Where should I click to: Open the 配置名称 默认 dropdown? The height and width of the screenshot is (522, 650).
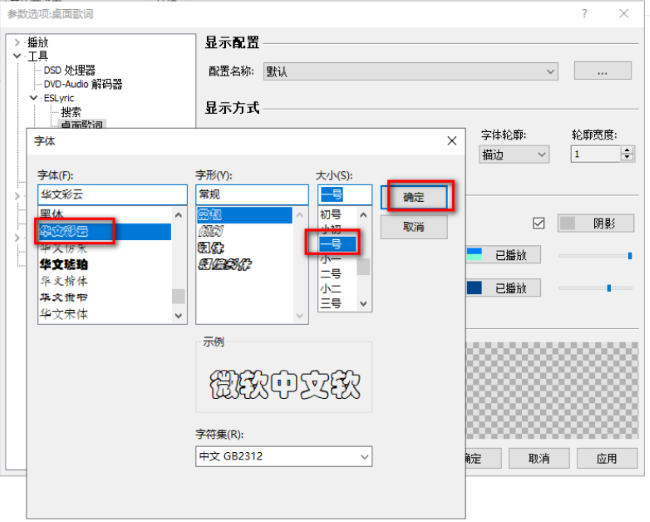[410, 72]
